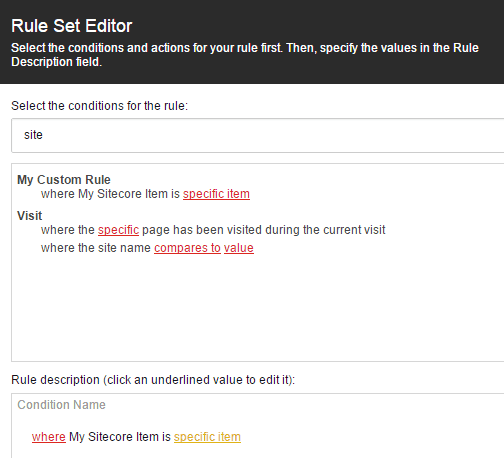This screenshot has width=504, height=458.
Task: Add the "page has been visited" condition
Action: [213, 230]
